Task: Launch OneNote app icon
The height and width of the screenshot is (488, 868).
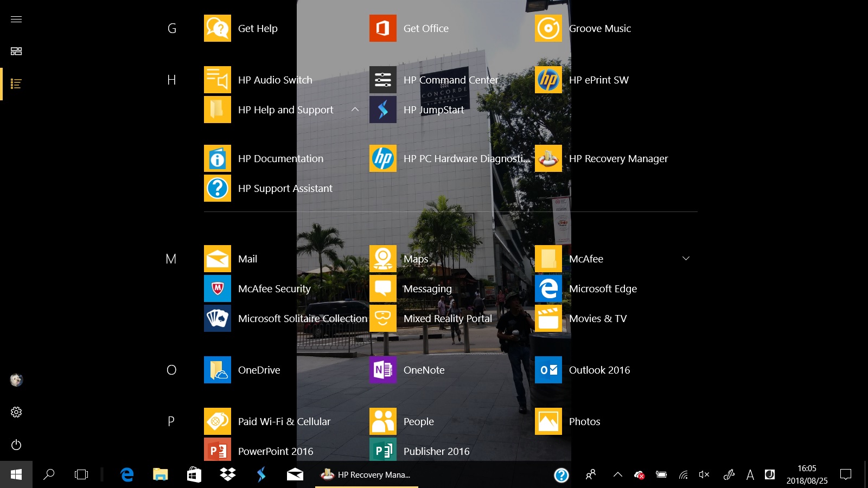Action: click(x=383, y=370)
